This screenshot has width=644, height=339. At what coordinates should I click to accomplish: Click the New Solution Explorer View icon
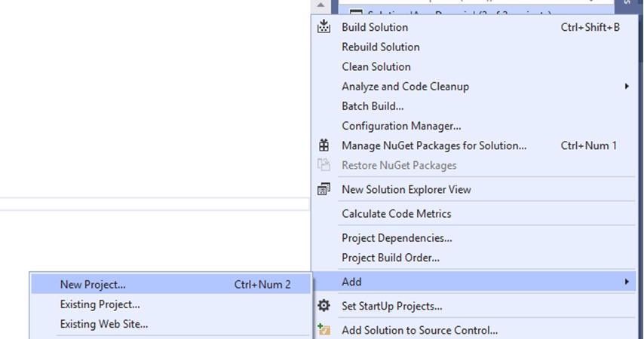tap(324, 189)
